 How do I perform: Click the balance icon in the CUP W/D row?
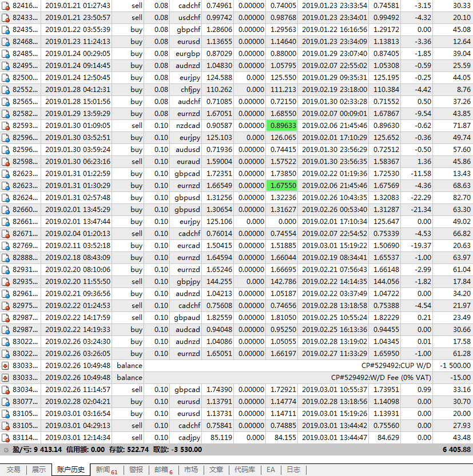click(x=5, y=366)
